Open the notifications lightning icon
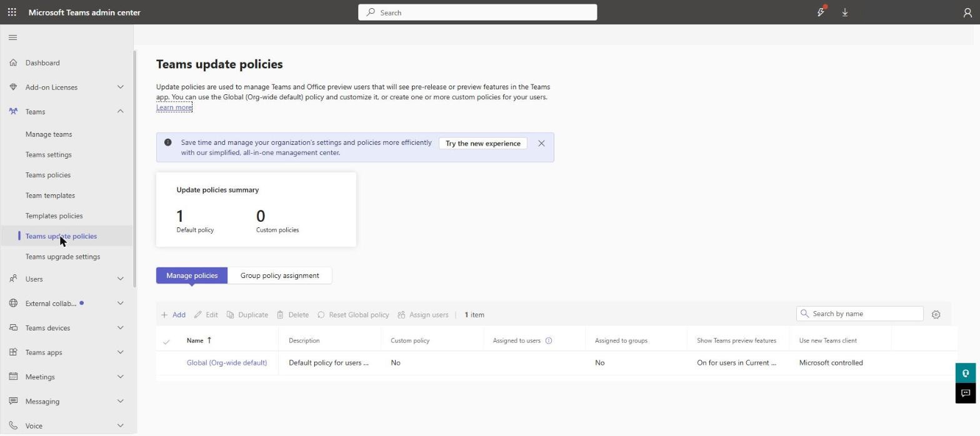This screenshot has height=436, width=980. (x=821, y=12)
